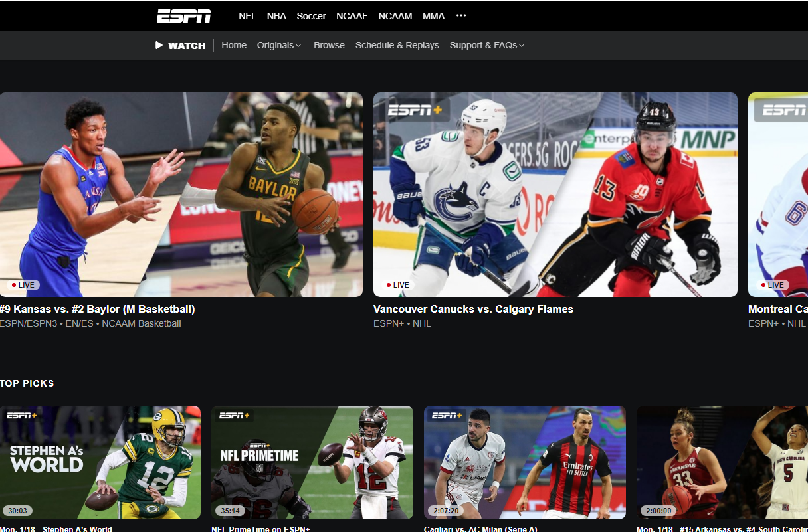Viewport: 808px width, 532px height.
Task: Play the Cagliari vs. AC Milan thumbnail
Action: coord(524,462)
